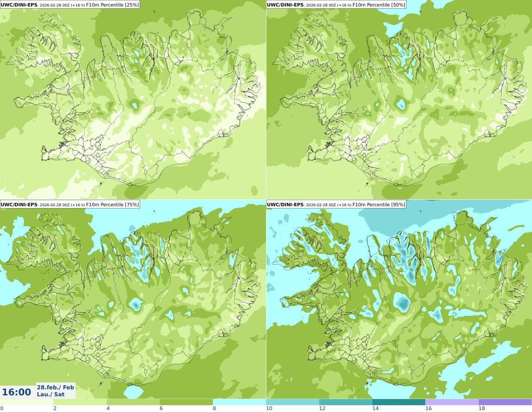
Task: Click the legend value 12
Action: [x=322, y=408]
